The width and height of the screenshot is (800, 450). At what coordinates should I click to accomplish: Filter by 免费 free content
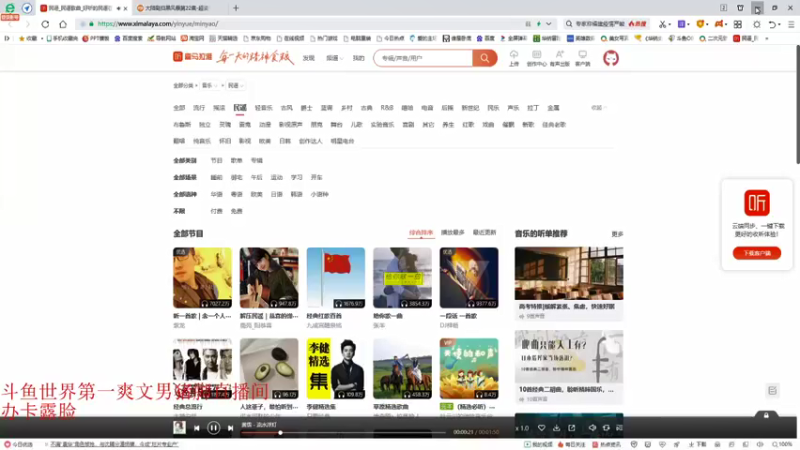[x=236, y=211]
